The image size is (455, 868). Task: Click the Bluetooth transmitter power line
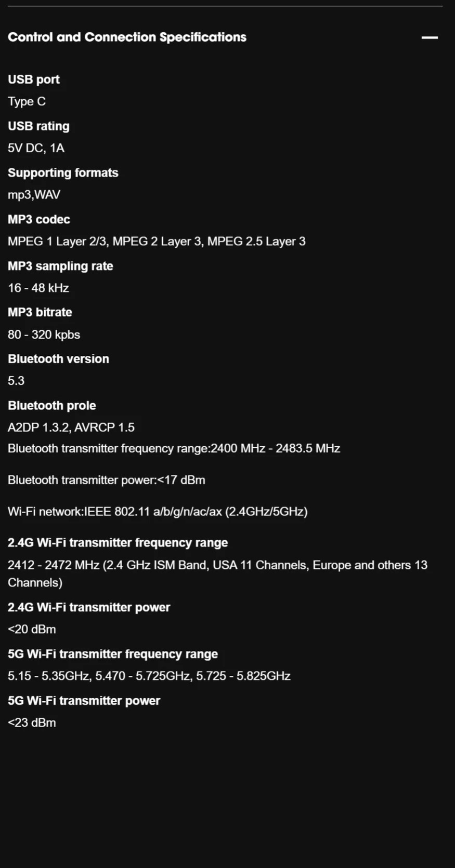[x=106, y=480]
